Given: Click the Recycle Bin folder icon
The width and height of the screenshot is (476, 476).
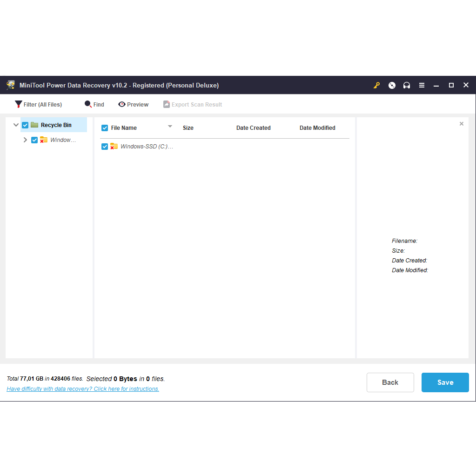Looking at the screenshot, I should (34, 125).
